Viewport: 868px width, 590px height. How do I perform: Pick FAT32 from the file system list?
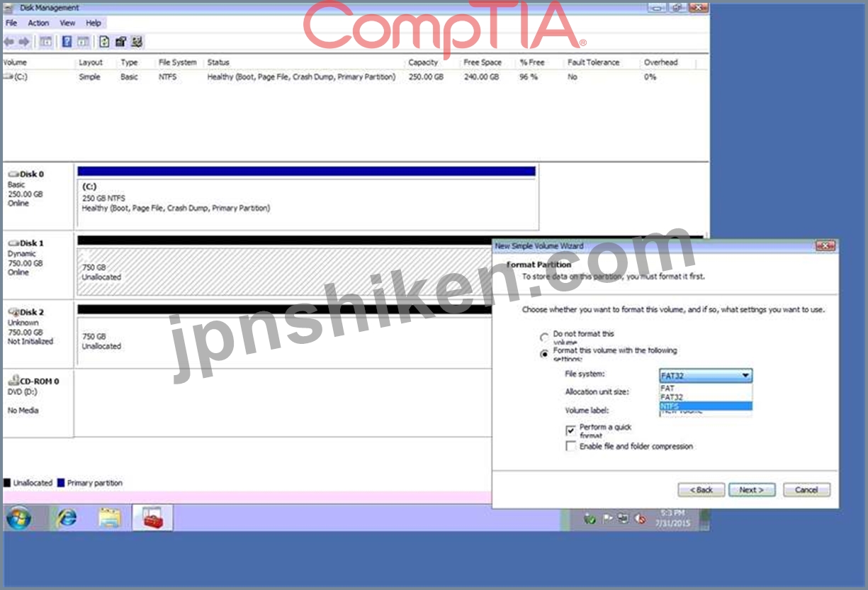pos(706,397)
